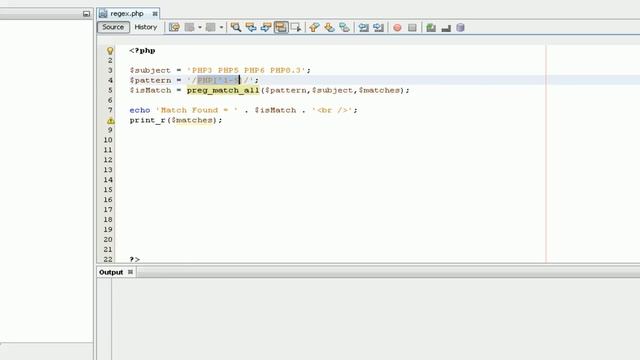Click the <?php opening tag
The width and height of the screenshot is (640, 360).
(142, 51)
